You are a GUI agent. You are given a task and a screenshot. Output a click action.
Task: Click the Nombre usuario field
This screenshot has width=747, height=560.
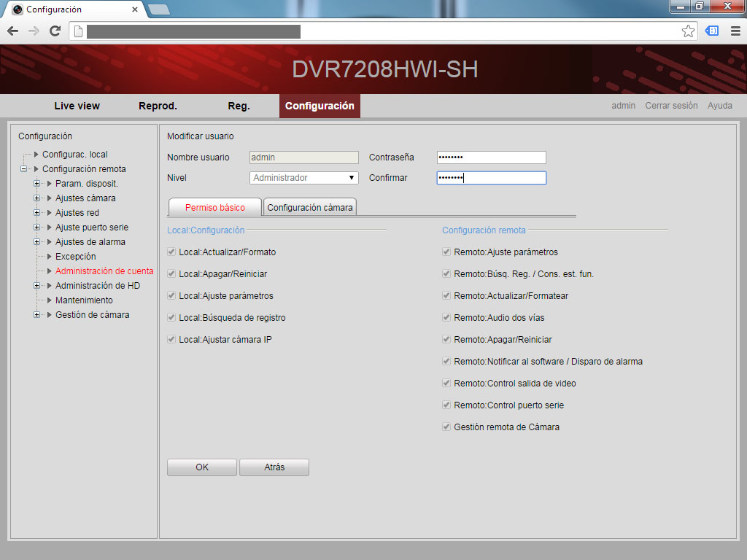pyautogui.click(x=304, y=157)
